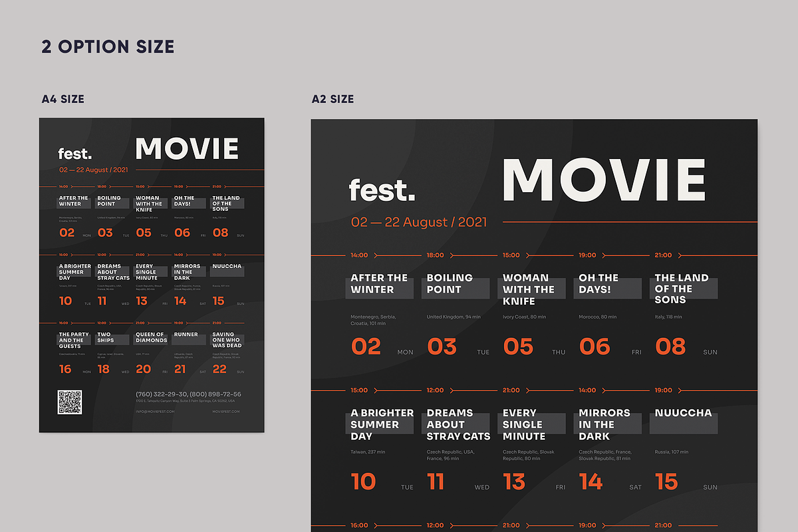Click 14:00 time above After the Winter, A2

coord(359,255)
